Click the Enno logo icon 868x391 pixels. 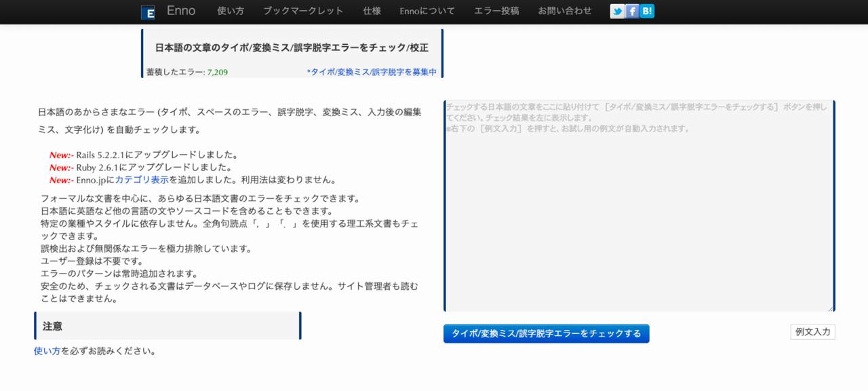(x=148, y=12)
